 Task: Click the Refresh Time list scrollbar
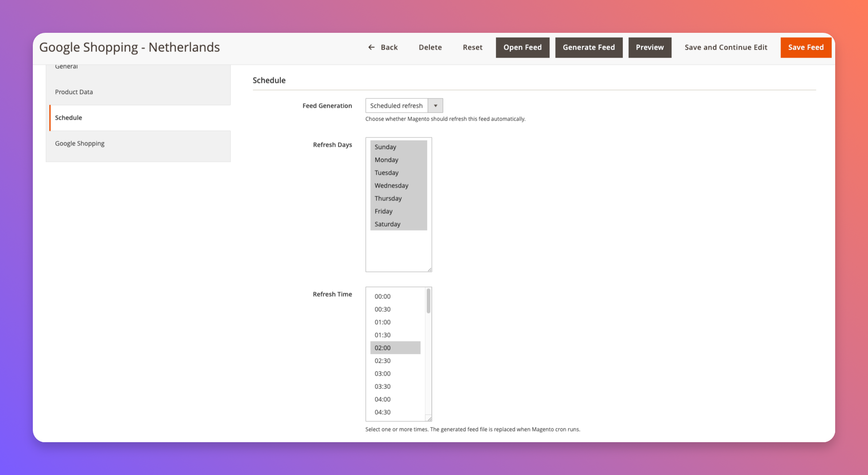coord(428,301)
